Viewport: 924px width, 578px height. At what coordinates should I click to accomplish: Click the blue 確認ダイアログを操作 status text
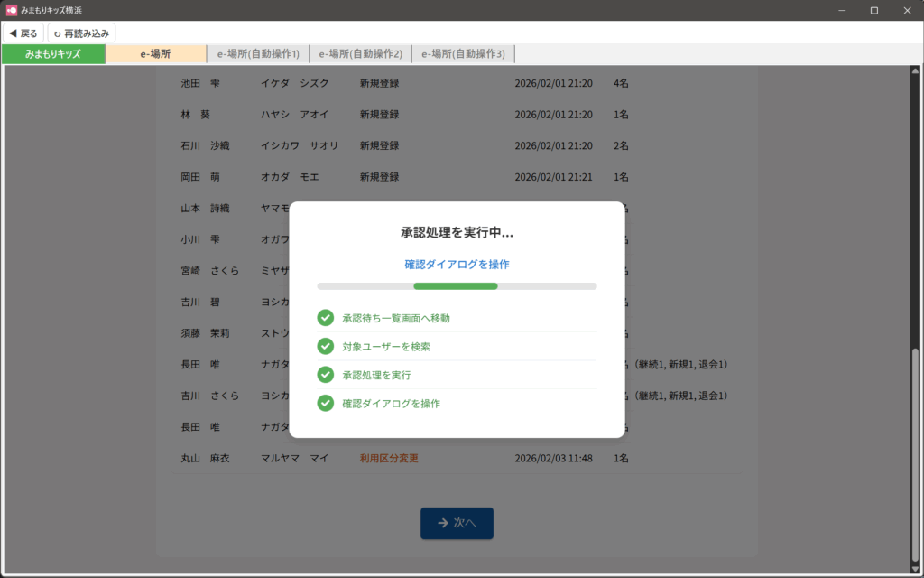point(457,265)
